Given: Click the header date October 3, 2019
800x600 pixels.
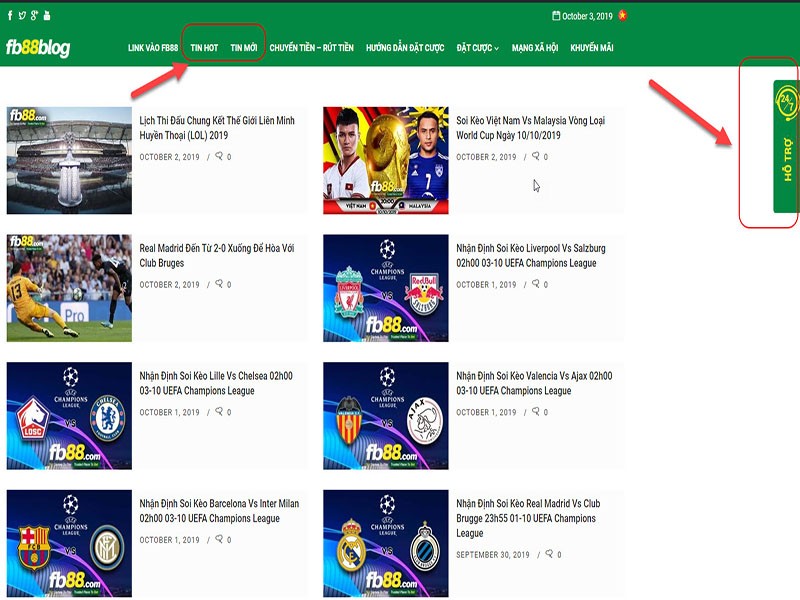Looking at the screenshot, I should click(x=587, y=16).
